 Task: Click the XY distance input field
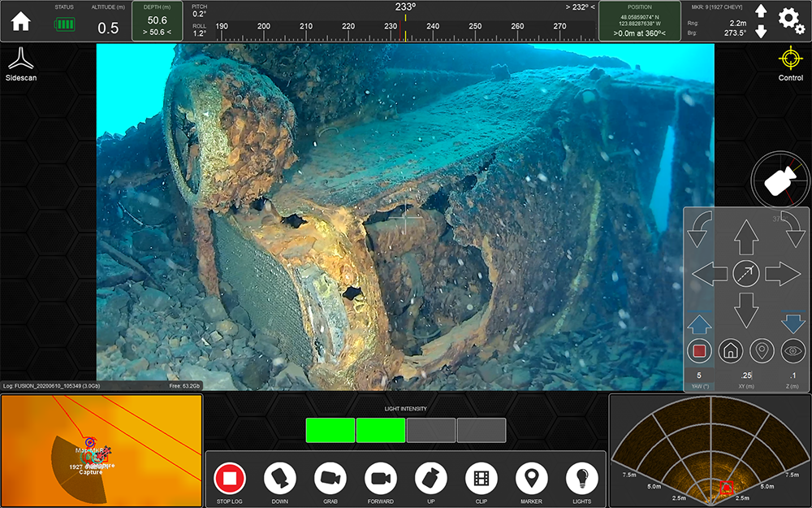pyautogui.click(x=746, y=376)
